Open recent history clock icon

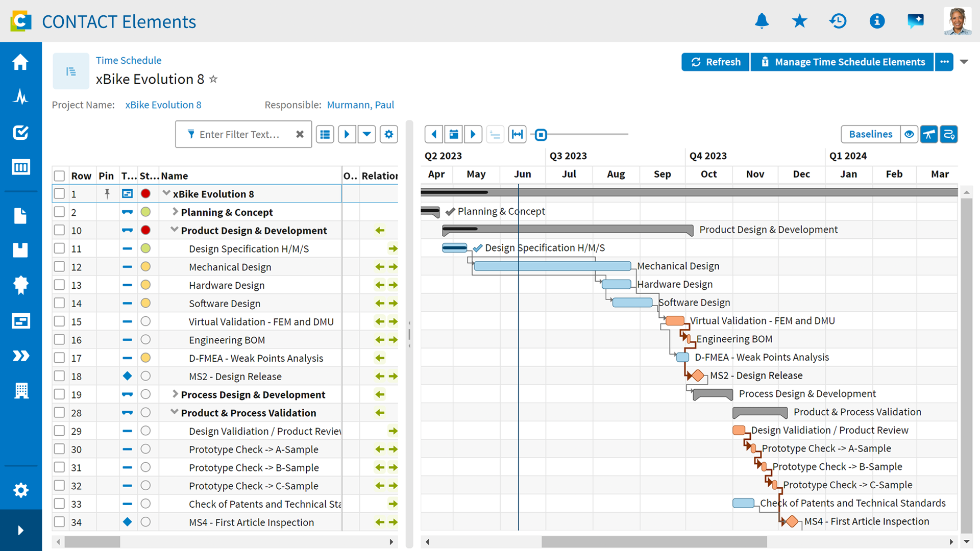(x=838, y=21)
